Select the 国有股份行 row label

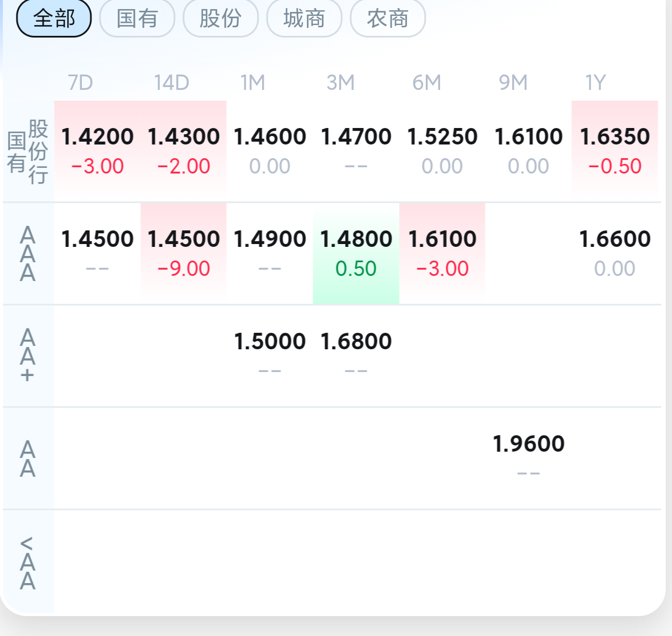tap(28, 152)
